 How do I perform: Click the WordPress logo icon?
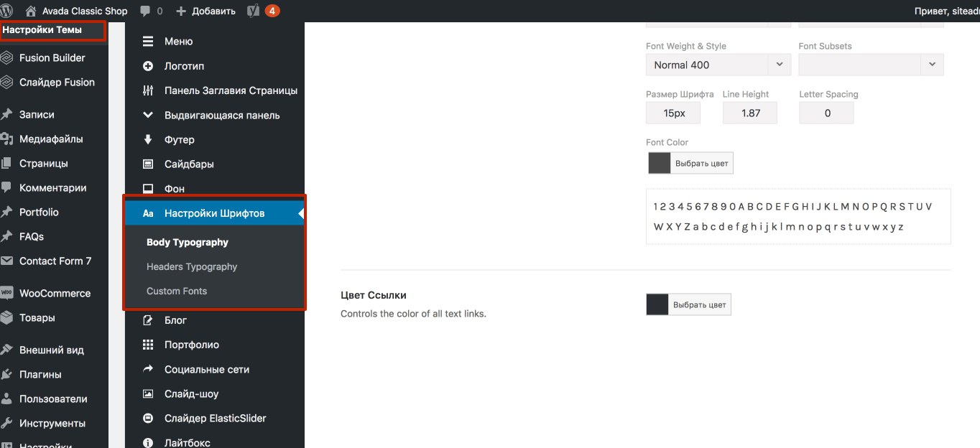[6, 11]
